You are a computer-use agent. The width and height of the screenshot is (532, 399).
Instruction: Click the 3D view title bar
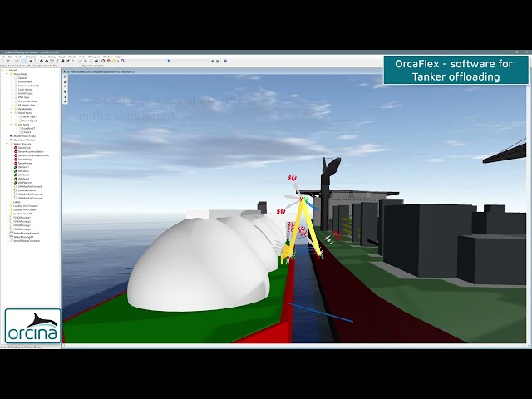(224, 72)
